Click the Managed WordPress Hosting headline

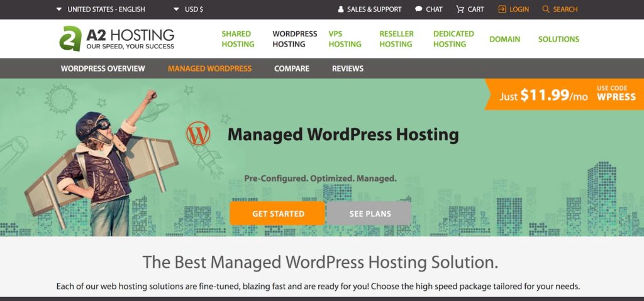343,134
